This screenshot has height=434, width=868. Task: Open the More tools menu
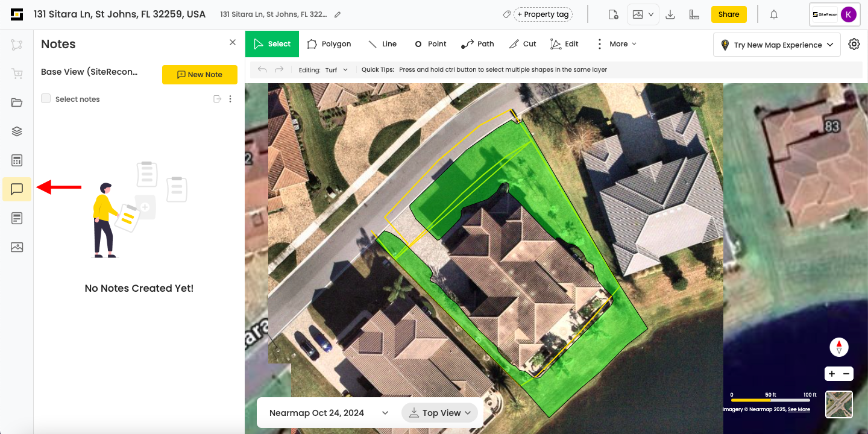pos(616,44)
